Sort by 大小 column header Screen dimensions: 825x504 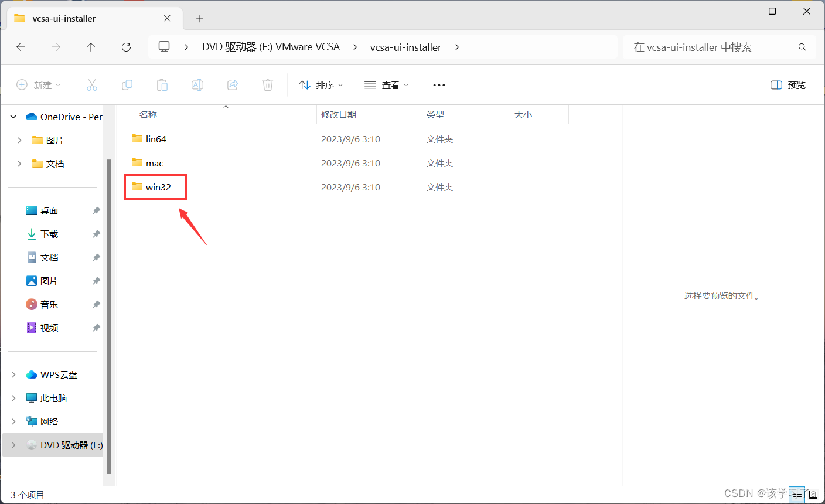click(x=523, y=115)
